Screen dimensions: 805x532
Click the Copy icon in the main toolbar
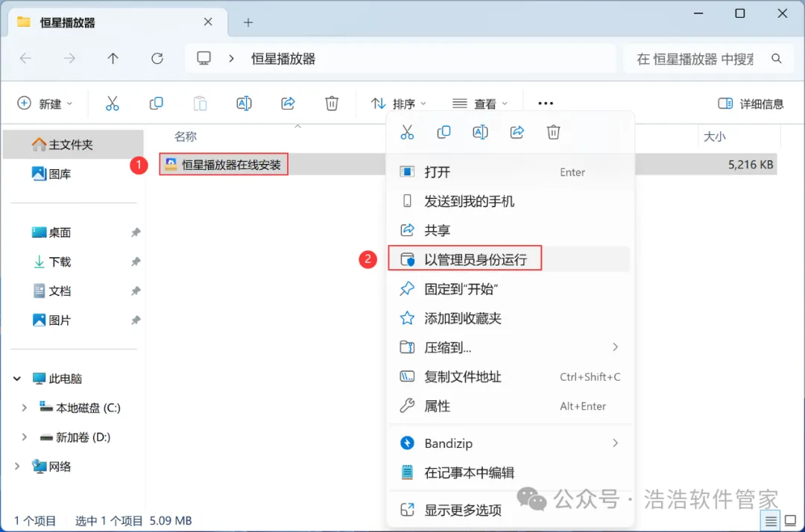(156, 104)
